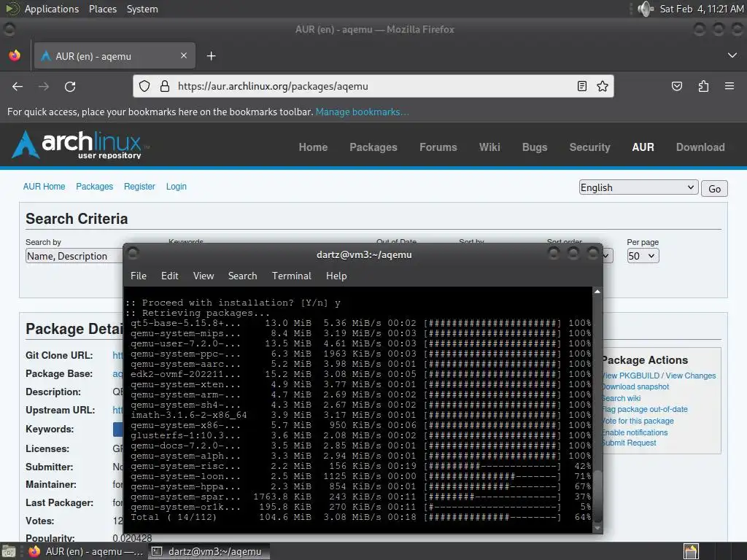
Task: Open the System menu
Action: [142, 9]
